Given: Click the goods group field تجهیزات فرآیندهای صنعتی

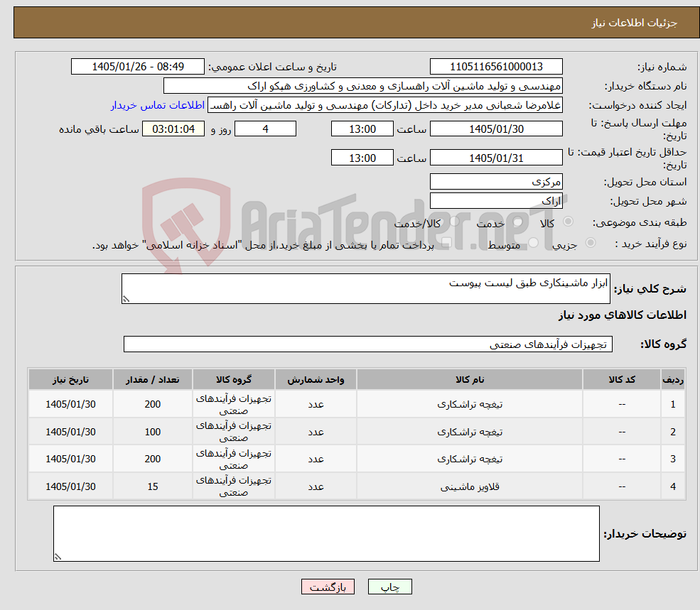Looking at the screenshot, I should [368, 344].
